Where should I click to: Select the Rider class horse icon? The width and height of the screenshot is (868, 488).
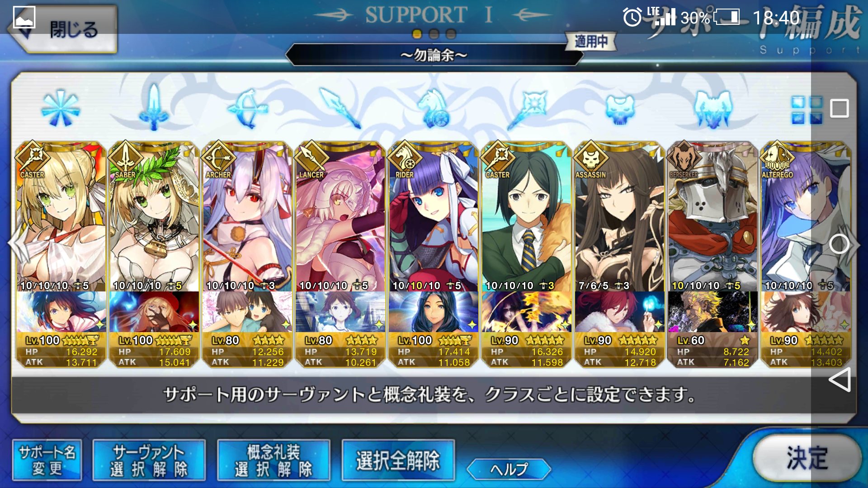434,108
